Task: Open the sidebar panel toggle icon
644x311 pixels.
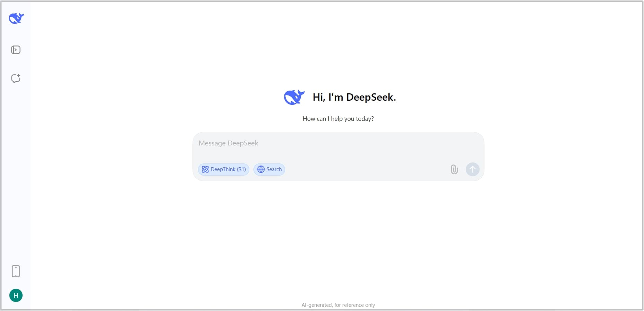Action: (16, 50)
